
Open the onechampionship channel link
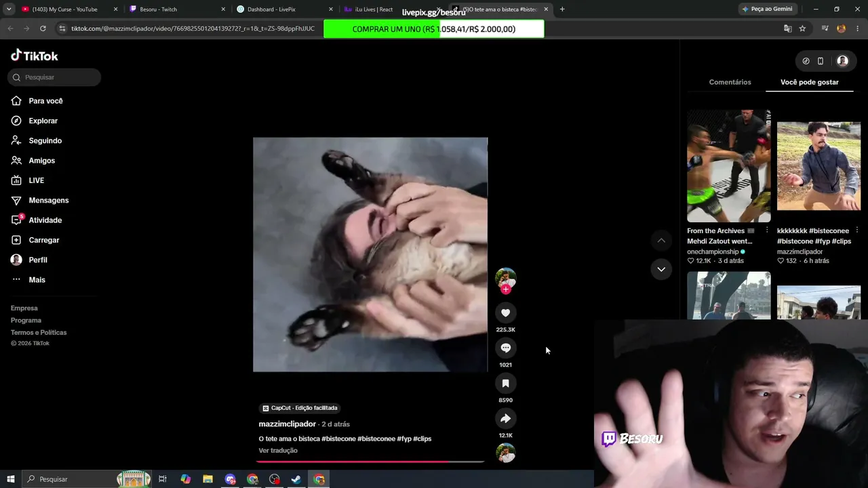[713, 251]
